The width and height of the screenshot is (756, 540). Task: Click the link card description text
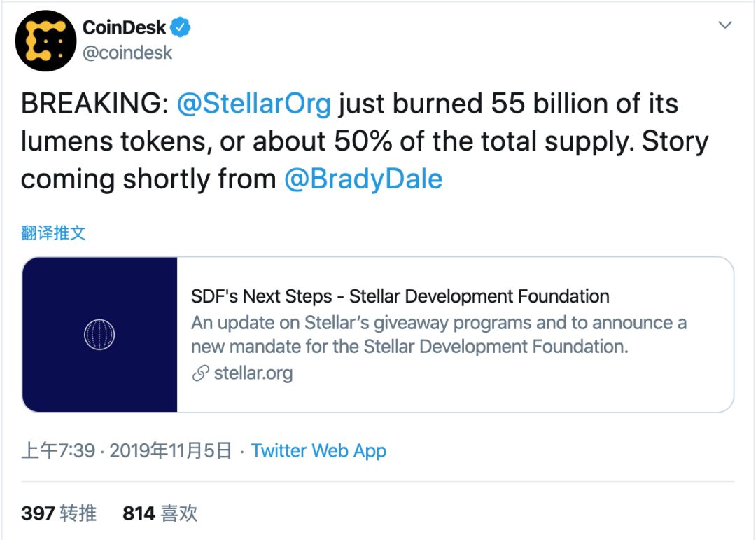[x=438, y=334]
